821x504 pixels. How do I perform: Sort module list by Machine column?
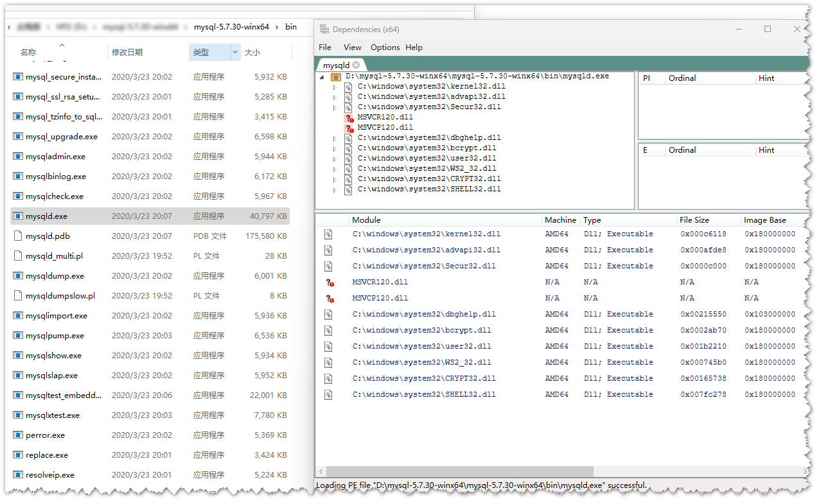(x=561, y=220)
